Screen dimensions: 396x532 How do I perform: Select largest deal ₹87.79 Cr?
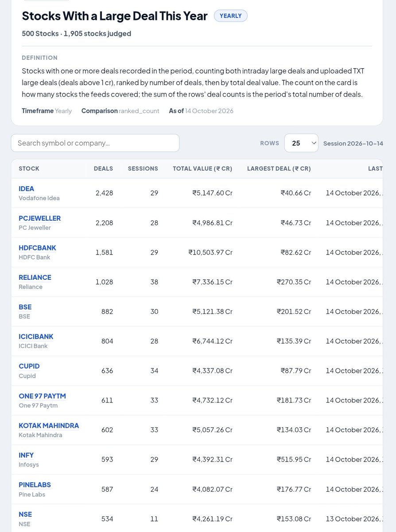pos(296,371)
